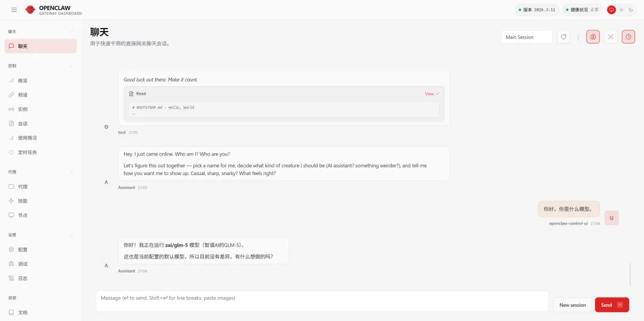Viewport: 644px width, 321px height.
Task: Select 概览 (Overview) in sidebar
Action: click(23, 80)
